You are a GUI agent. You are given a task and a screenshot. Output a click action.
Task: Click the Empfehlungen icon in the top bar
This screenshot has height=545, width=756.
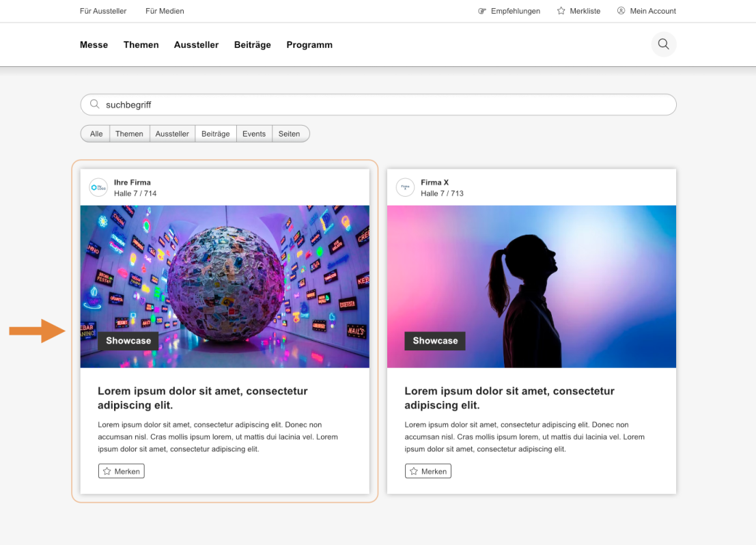(x=482, y=11)
